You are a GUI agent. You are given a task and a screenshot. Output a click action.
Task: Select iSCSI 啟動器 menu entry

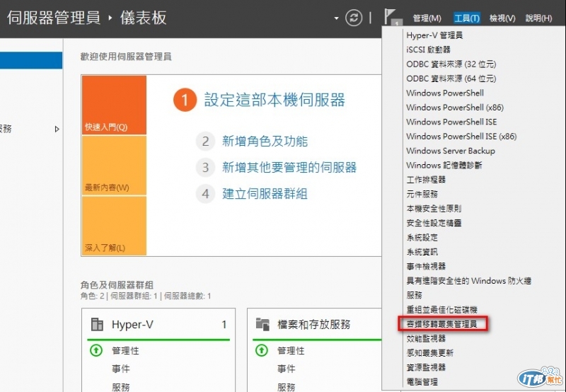click(428, 50)
